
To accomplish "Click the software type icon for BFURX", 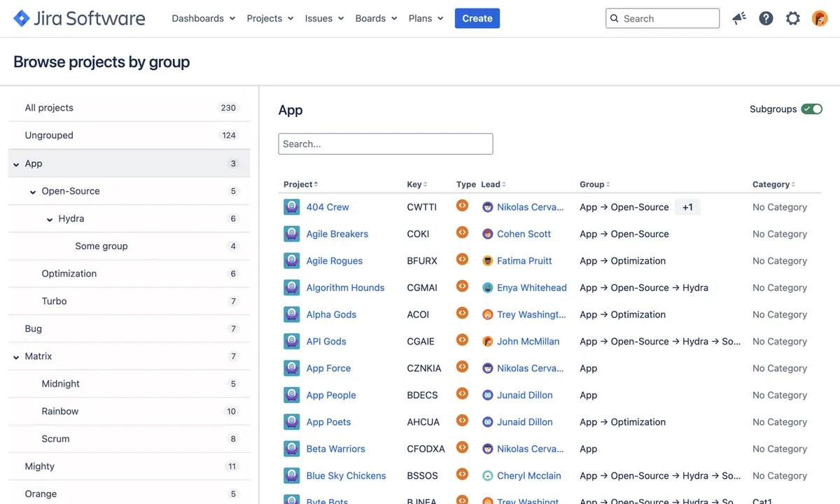I will click(462, 259).
